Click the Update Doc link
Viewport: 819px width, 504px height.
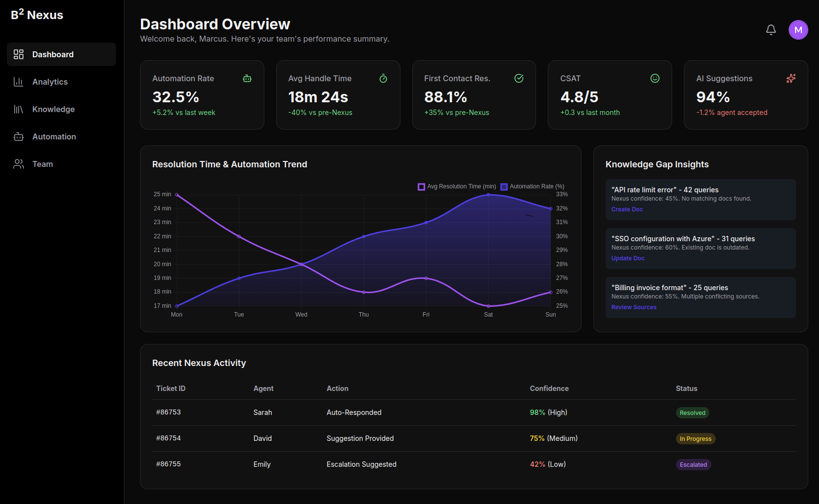click(x=628, y=258)
